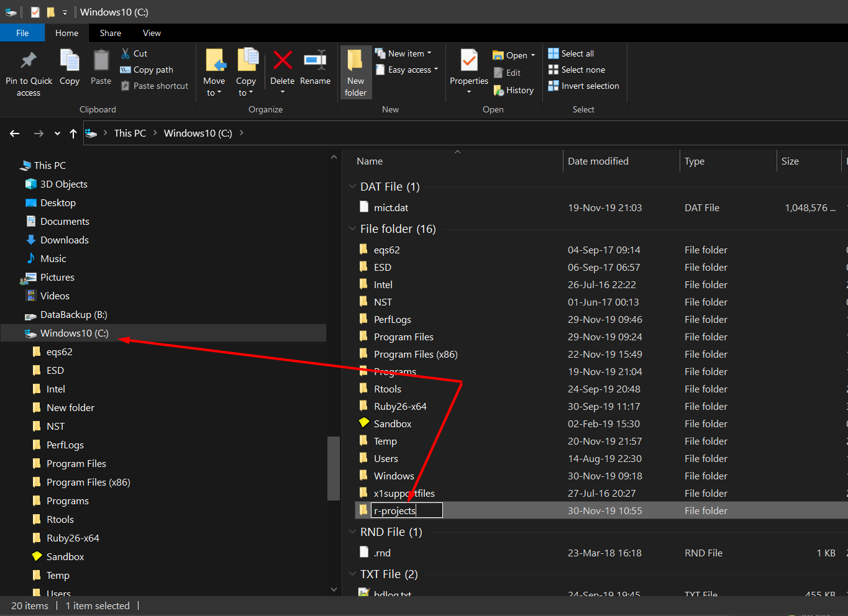The width and height of the screenshot is (848, 616).
Task: Click navigation pane scrollbar down arrow
Action: pos(334,589)
